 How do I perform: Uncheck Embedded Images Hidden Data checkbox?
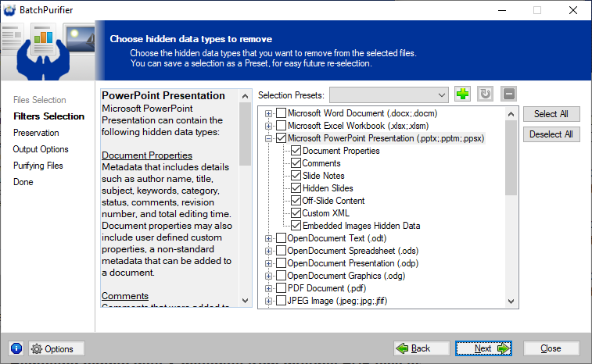pyautogui.click(x=296, y=226)
